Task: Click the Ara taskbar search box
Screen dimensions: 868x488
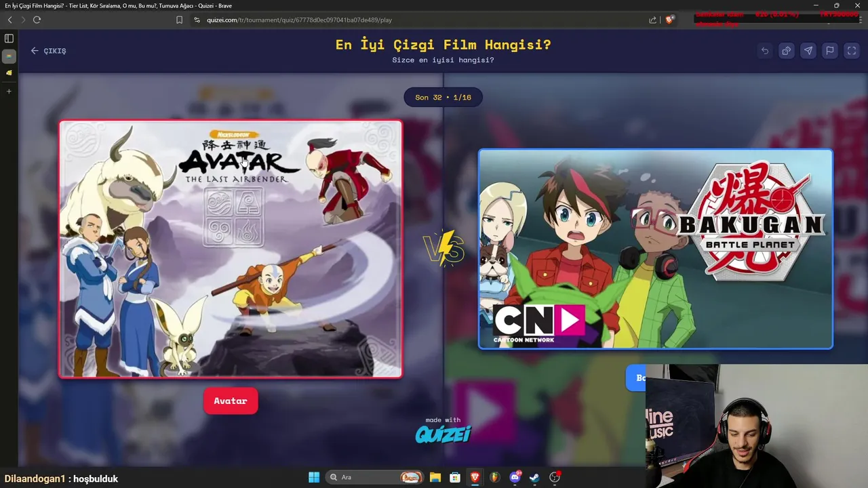Action: pos(374,477)
